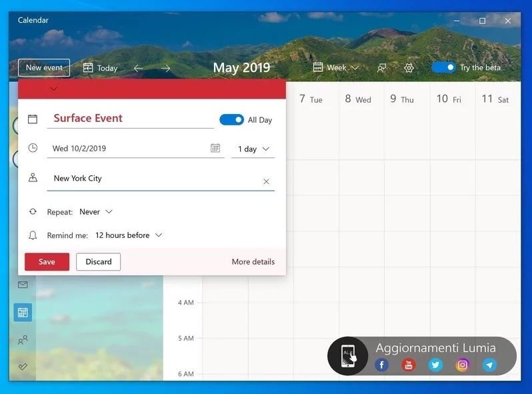
Task: Click the Surface Event title field
Action: coord(130,119)
